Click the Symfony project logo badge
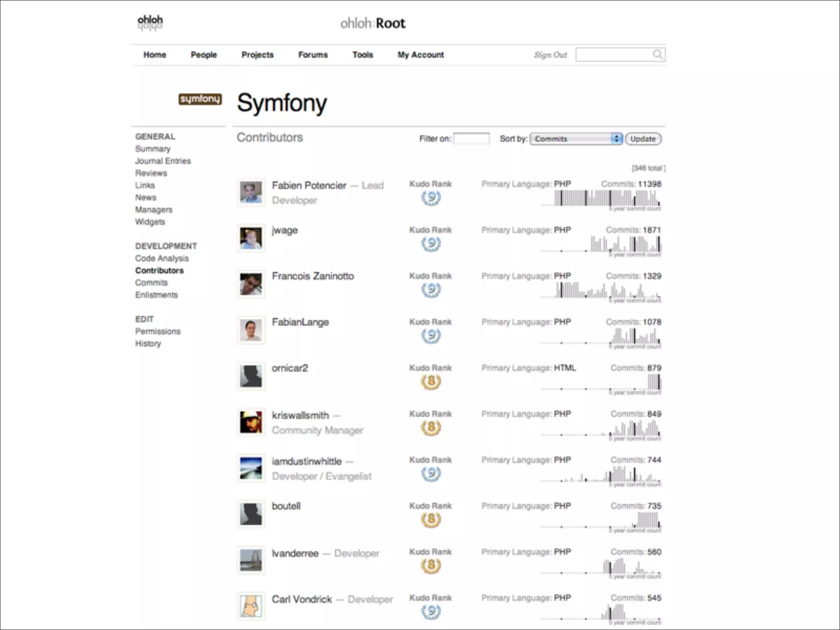Image resolution: width=840 pixels, height=630 pixels. (200, 99)
